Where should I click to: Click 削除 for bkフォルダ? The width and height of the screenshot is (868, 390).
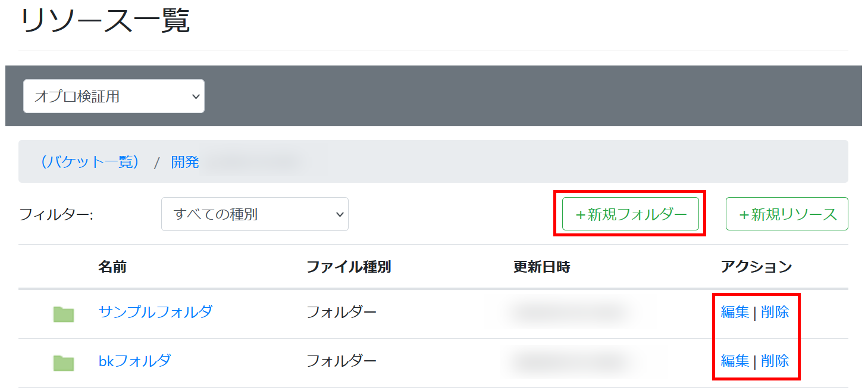coord(775,361)
